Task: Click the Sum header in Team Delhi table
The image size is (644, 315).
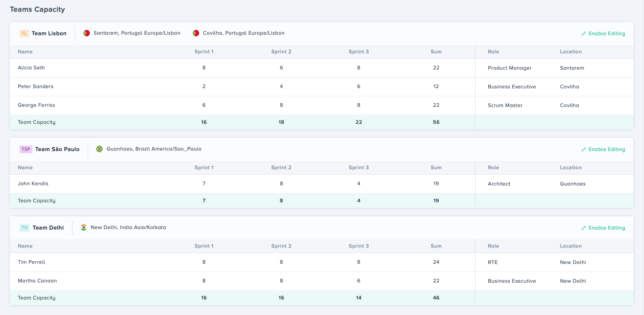Action: point(436,246)
